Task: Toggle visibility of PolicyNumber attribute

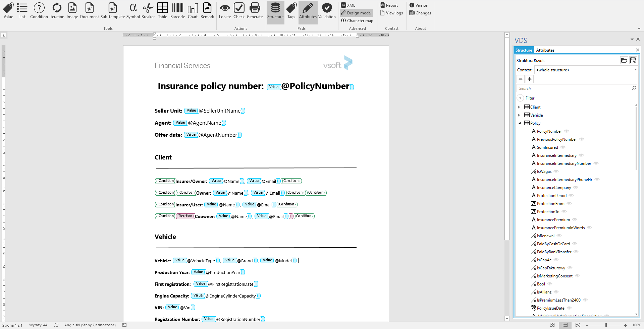Action: coord(567,131)
